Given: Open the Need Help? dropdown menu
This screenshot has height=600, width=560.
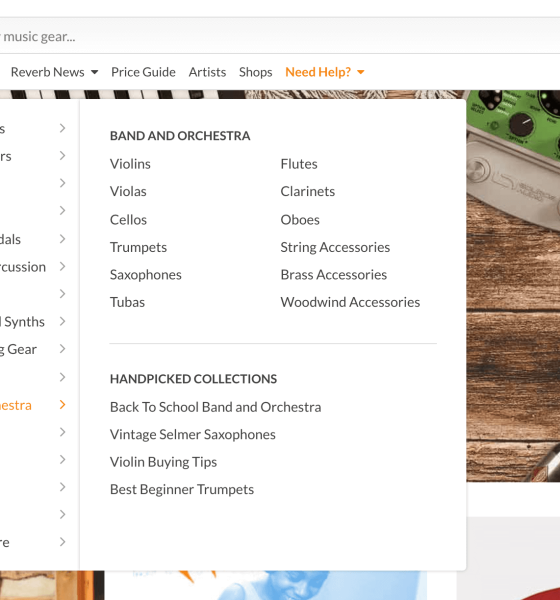Looking at the screenshot, I should 325,72.
